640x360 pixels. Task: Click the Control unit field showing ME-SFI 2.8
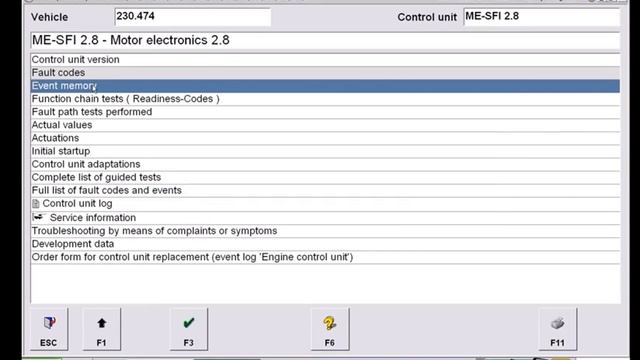542,17
